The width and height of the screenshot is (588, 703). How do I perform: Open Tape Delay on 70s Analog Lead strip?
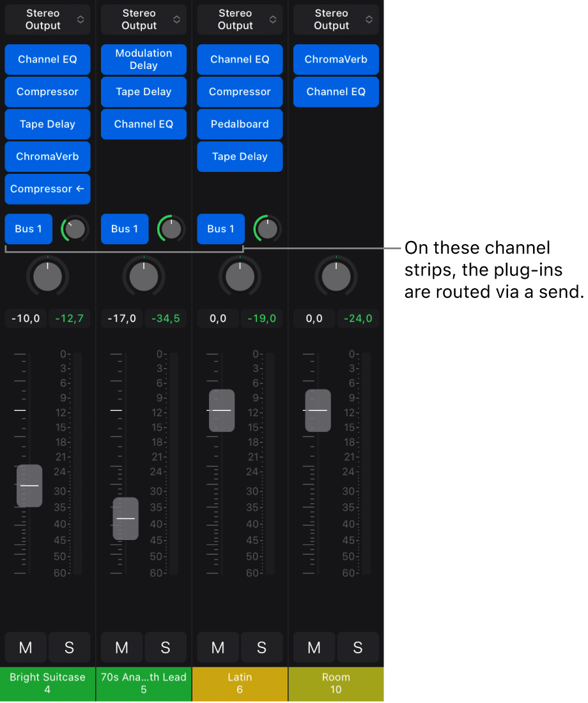pyautogui.click(x=144, y=92)
